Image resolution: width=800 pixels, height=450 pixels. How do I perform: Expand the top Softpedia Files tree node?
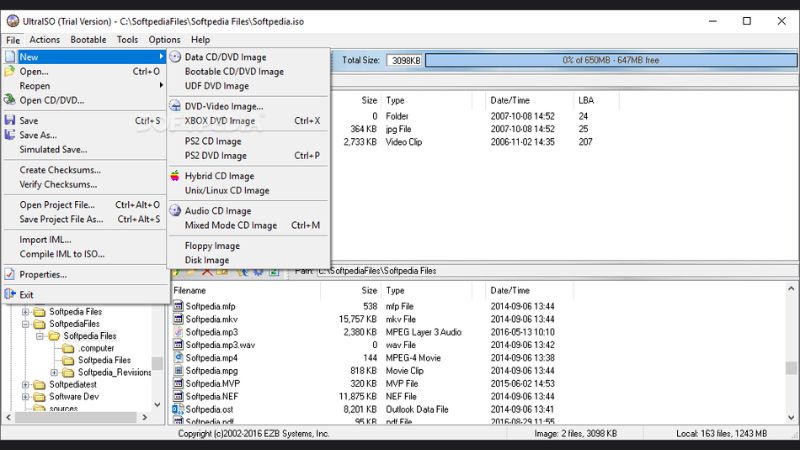25,312
